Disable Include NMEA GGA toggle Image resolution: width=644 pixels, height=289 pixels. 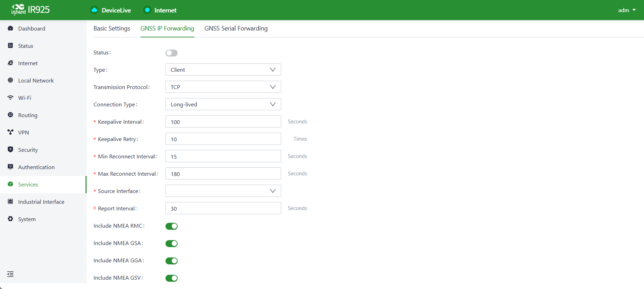171,261
